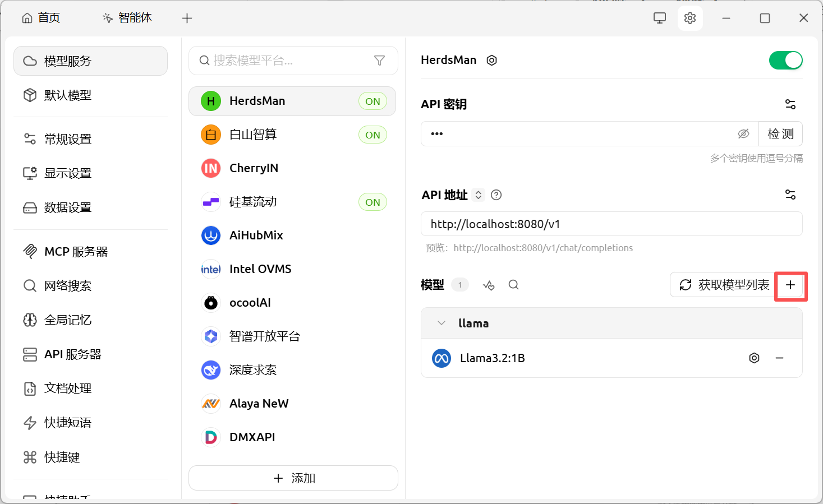Switch to 智能体 tab

click(127, 18)
